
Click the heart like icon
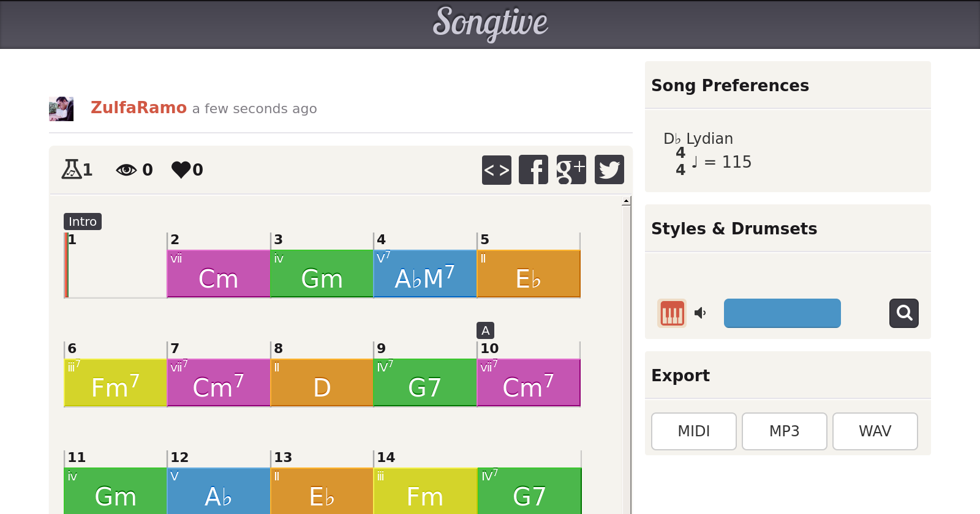click(x=181, y=169)
